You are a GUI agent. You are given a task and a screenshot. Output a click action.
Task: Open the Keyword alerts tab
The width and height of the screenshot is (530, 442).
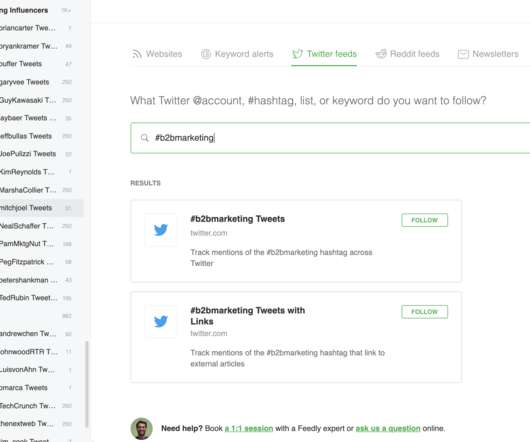point(237,54)
